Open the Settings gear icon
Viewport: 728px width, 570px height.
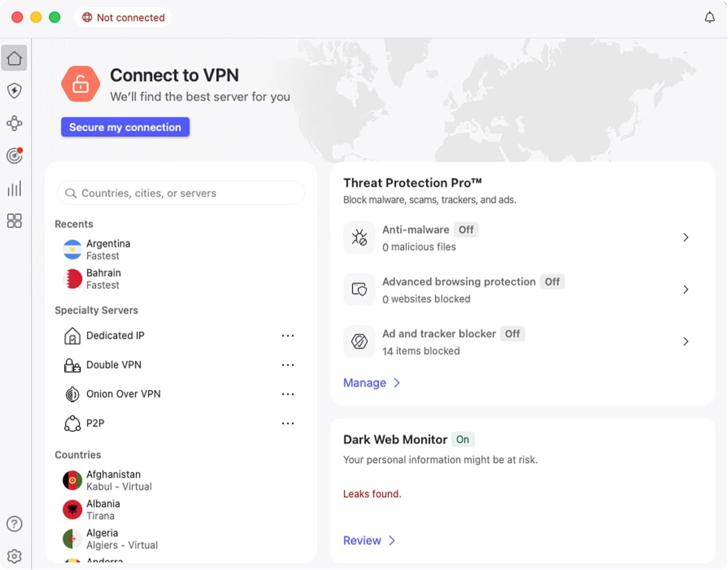click(x=15, y=556)
